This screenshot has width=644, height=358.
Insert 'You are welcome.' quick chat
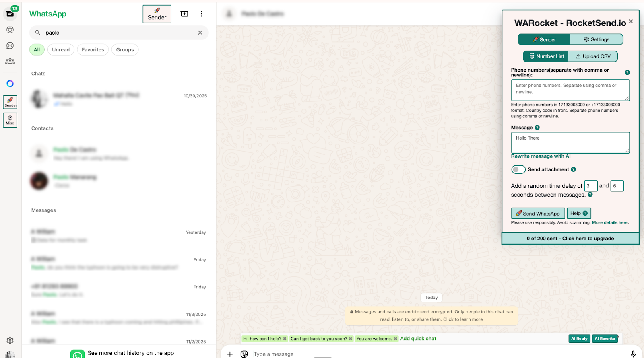tap(374, 339)
